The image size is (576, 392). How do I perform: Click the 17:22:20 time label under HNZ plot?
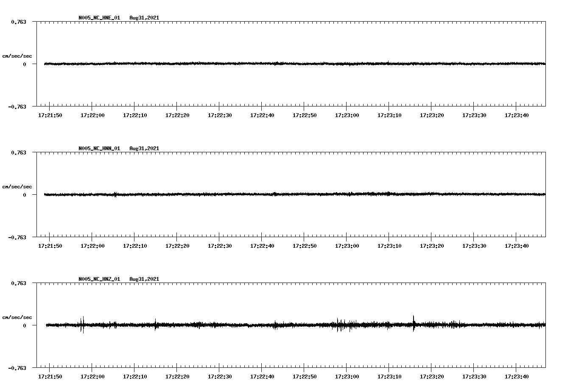point(177,377)
